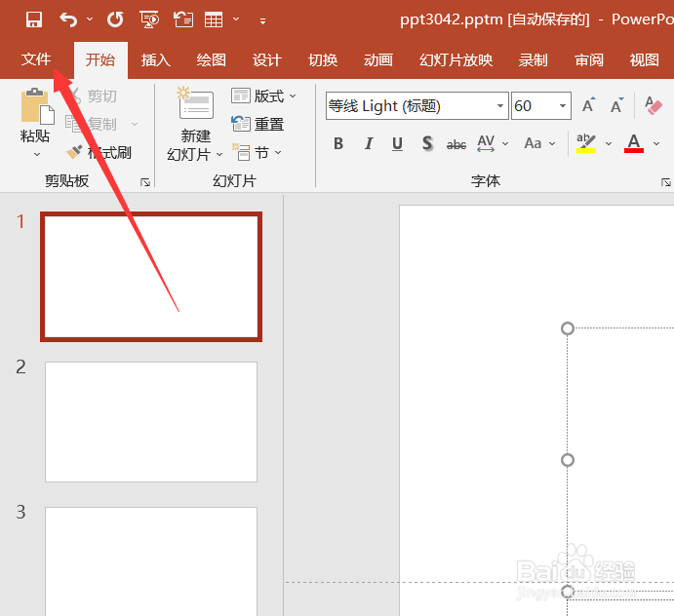Open Customize Quick Access Toolbar menu
Image resolution: width=674 pixels, height=616 pixels.
(x=262, y=20)
